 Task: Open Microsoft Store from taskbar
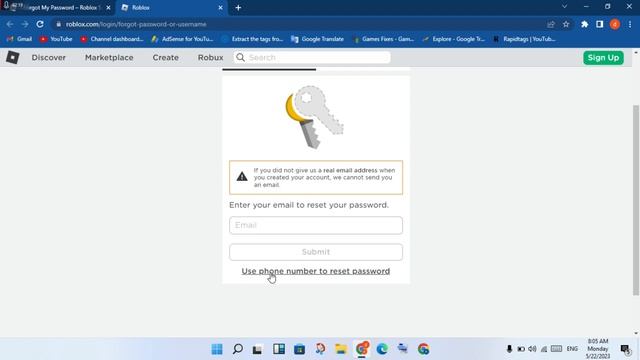pyautogui.click(x=300, y=349)
